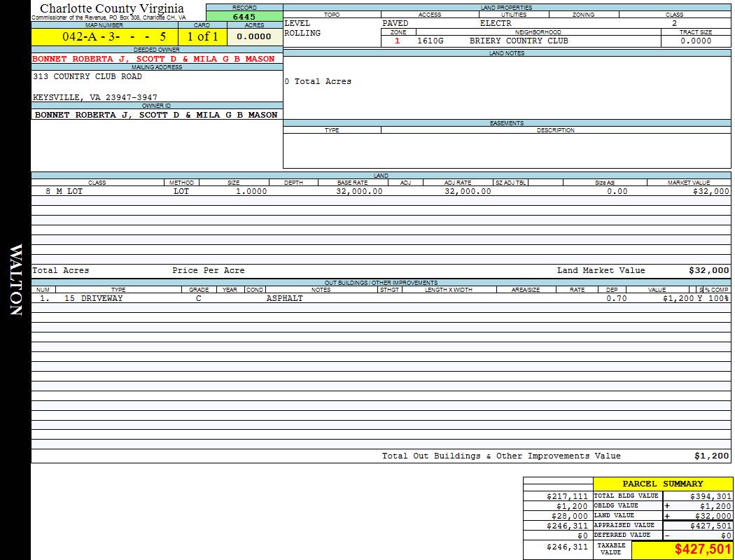Select the map number 042-A-3 field

(104, 36)
